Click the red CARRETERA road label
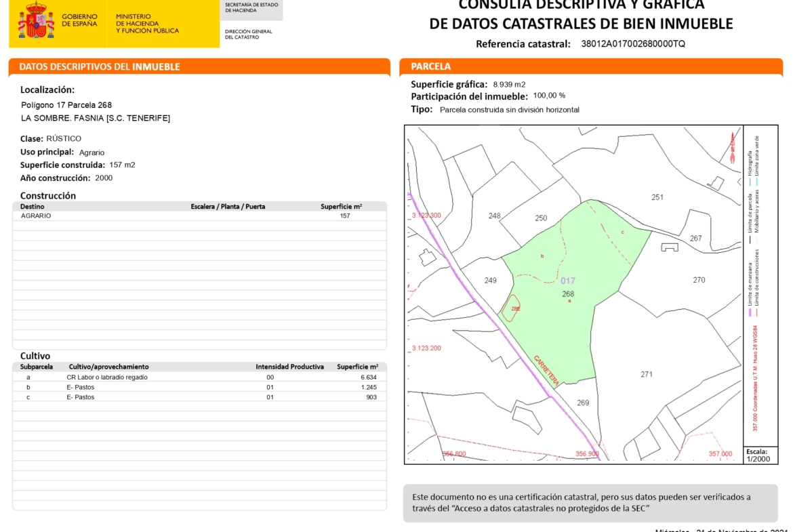The image size is (793, 532). 546,370
